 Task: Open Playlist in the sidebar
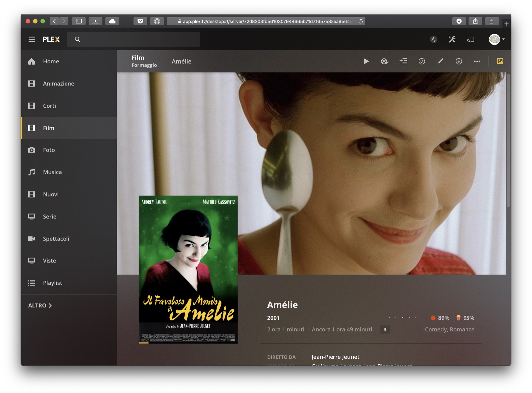point(69,283)
